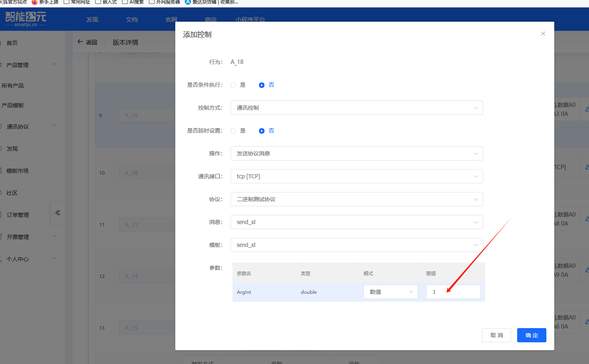Click the 智能公元 smartpi.cn logo
Screen dimensions: 589x364
26,19
